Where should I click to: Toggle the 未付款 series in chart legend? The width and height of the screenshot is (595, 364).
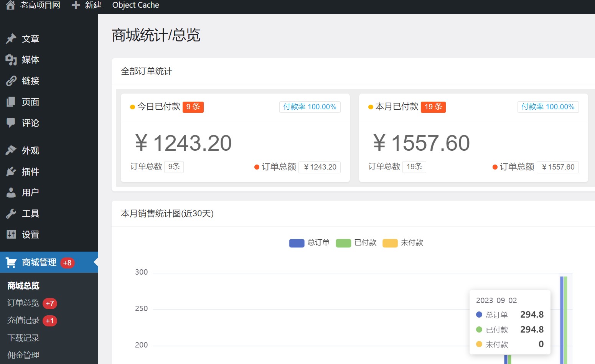(403, 243)
